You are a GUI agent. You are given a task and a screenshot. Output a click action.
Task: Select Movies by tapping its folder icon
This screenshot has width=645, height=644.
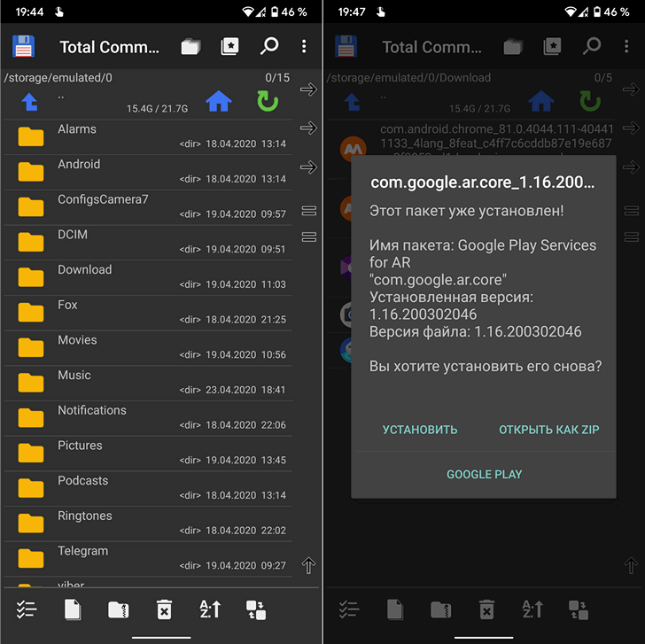[31, 347]
